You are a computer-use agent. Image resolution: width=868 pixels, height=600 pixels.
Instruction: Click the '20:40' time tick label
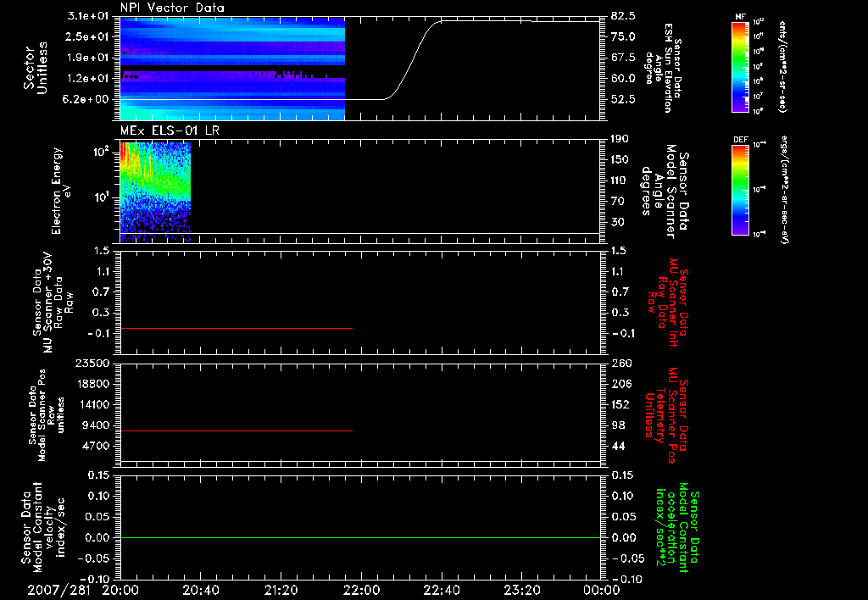(x=200, y=591)
